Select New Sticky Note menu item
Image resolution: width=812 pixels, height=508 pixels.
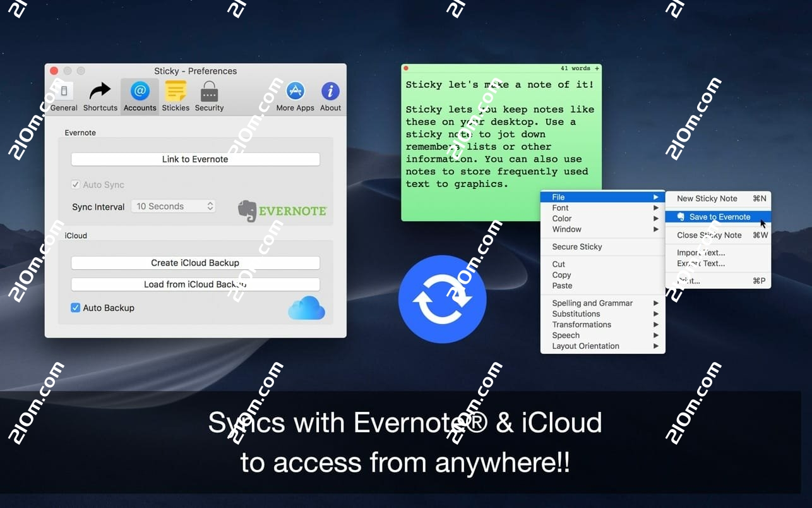tap(719, 198)
